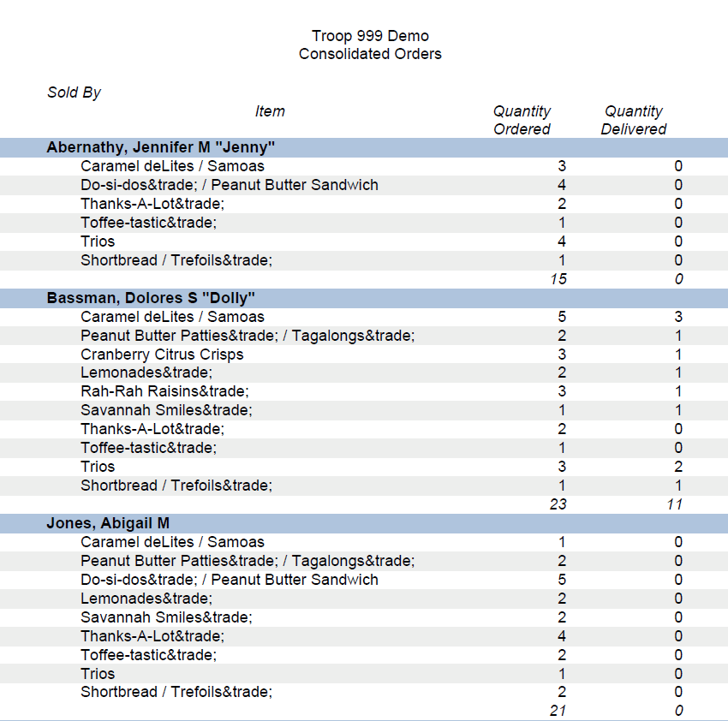The image size is (728, 721).
Task: Click Lemonades item under Jones, Abigail
Action: point(146,599)
